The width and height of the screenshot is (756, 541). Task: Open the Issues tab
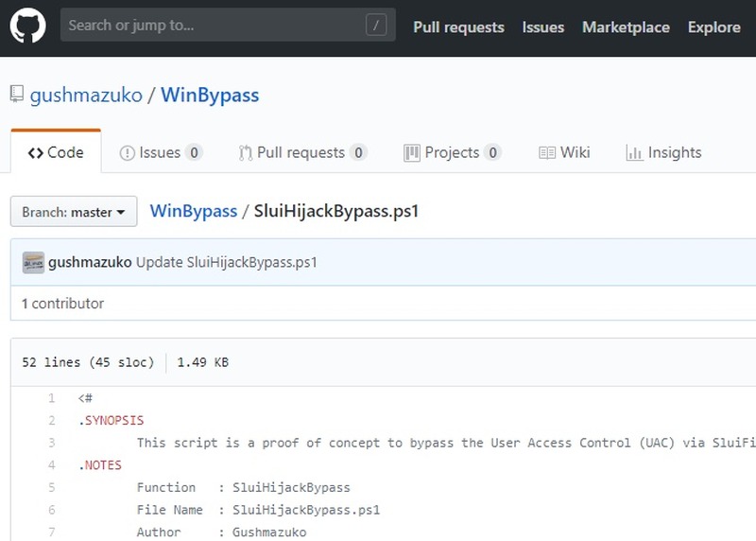(161, 152)
